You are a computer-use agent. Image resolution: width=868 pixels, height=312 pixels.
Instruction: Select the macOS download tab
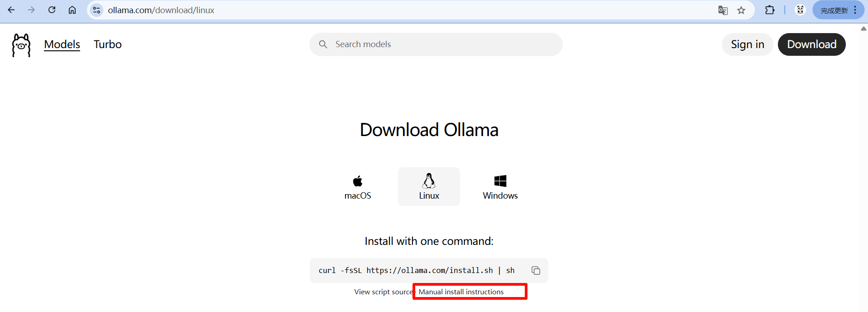(x=358, y=187)
